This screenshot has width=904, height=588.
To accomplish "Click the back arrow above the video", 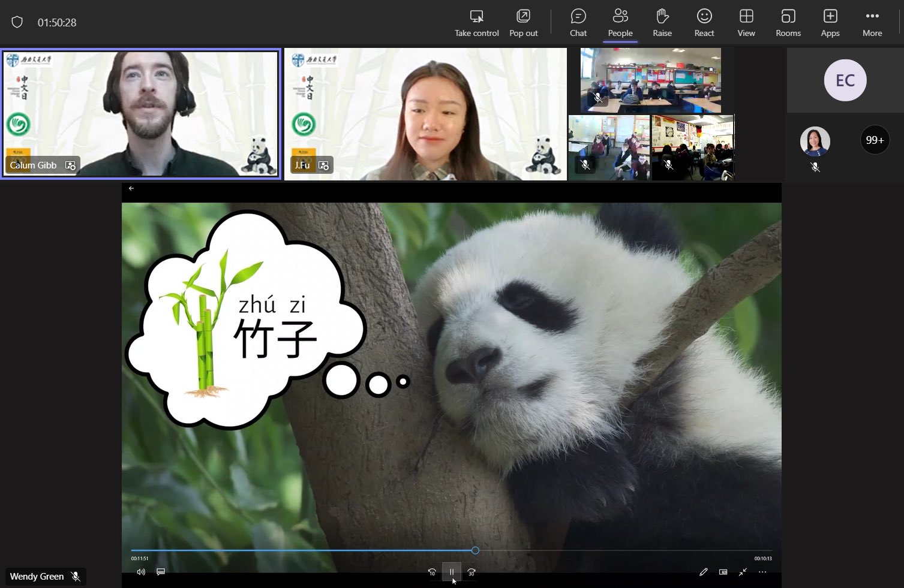I will pos(131,188).
